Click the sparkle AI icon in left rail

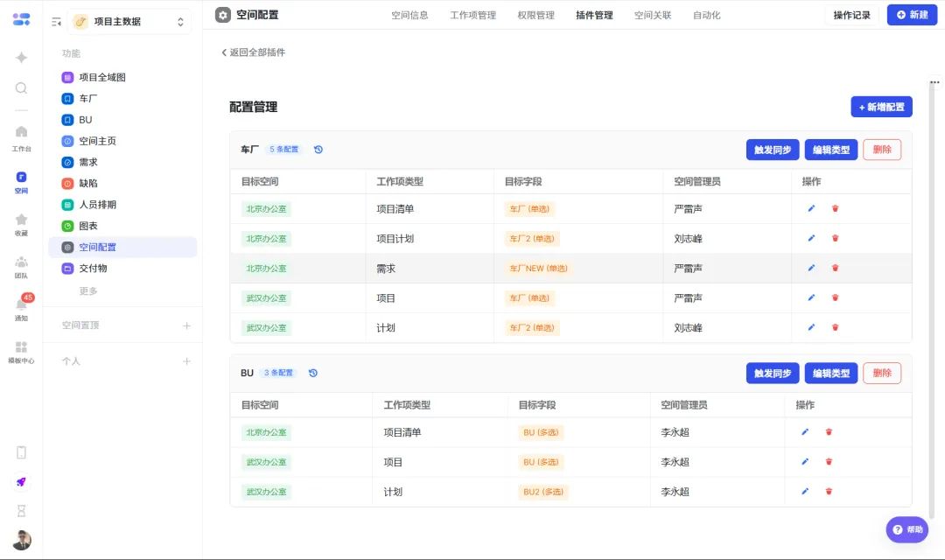21,57
